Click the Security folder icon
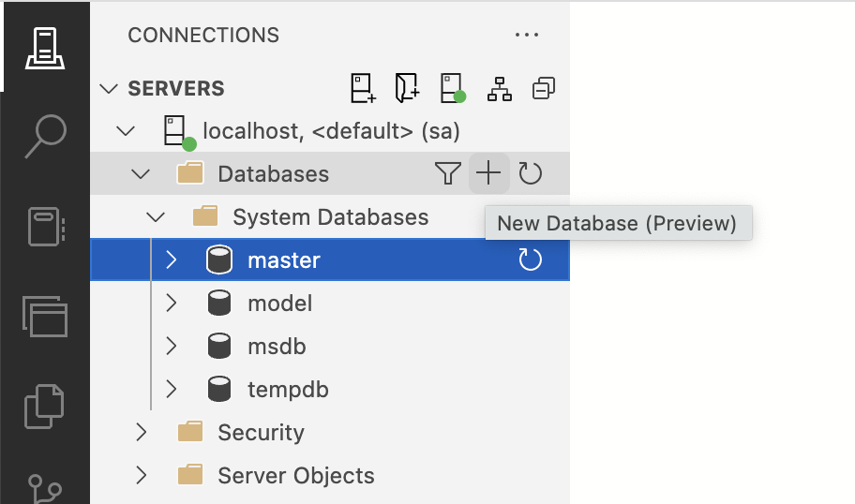 coord(190,431)
